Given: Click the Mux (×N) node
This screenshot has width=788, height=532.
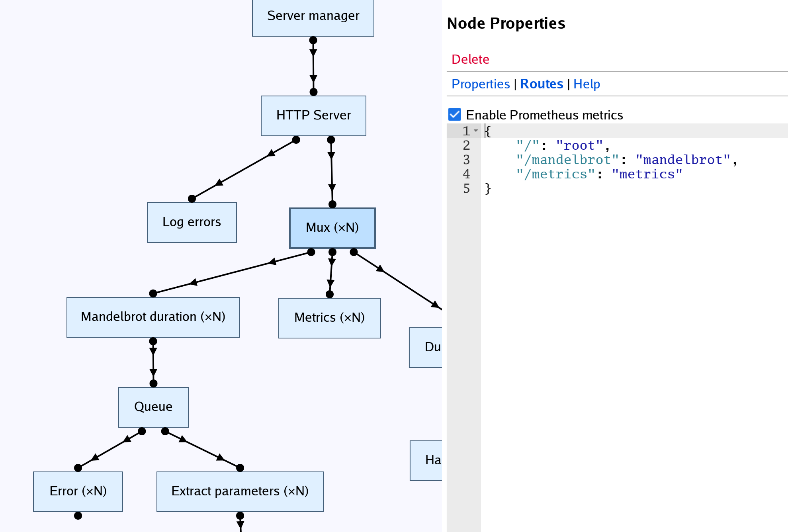Looking at the screenshot, I should [x=332, y=228].
